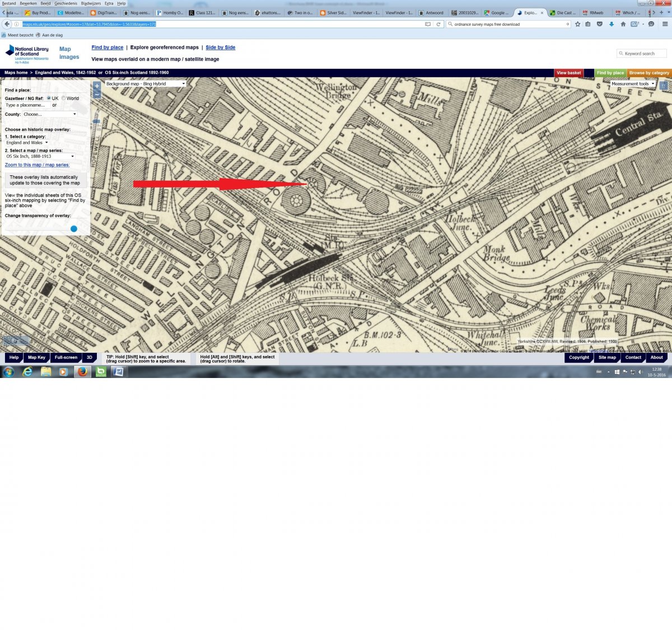This screenshot has height=630, width=672.
Task: Bookmark this page with the star icon
Action: coord(578,24)
